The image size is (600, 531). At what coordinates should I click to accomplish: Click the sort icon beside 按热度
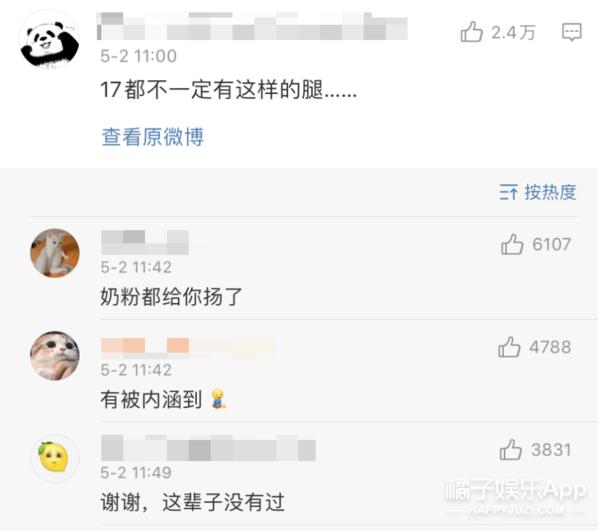tap(509, 192)
